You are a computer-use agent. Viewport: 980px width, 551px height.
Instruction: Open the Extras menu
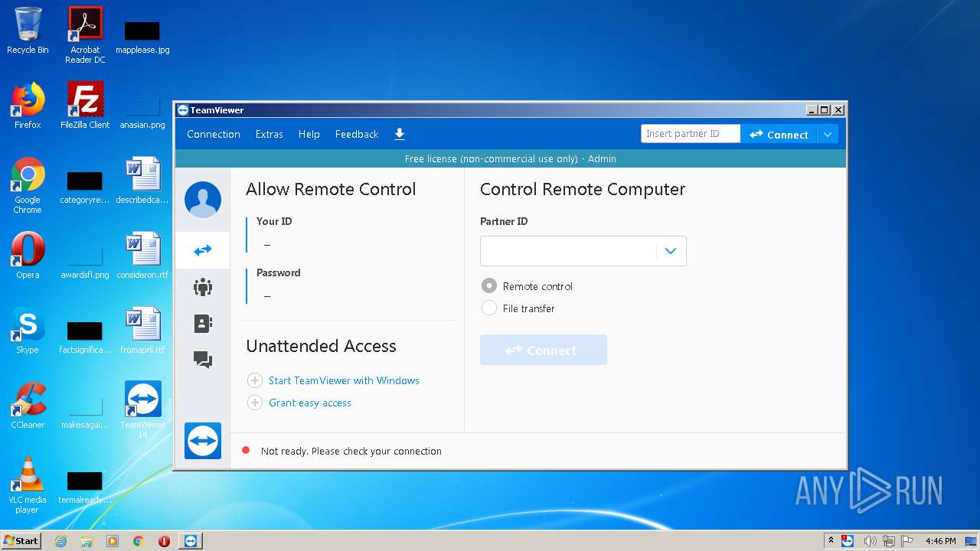tap(269, 134)
